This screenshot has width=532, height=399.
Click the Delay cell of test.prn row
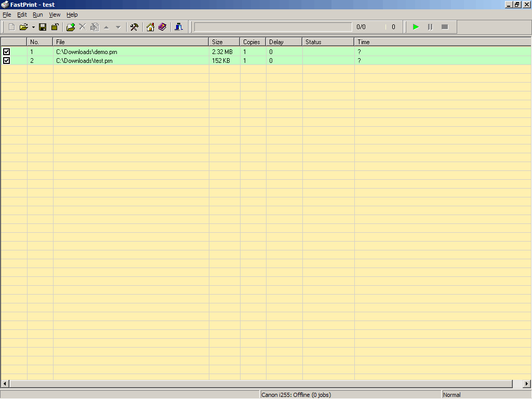point(284,61)
